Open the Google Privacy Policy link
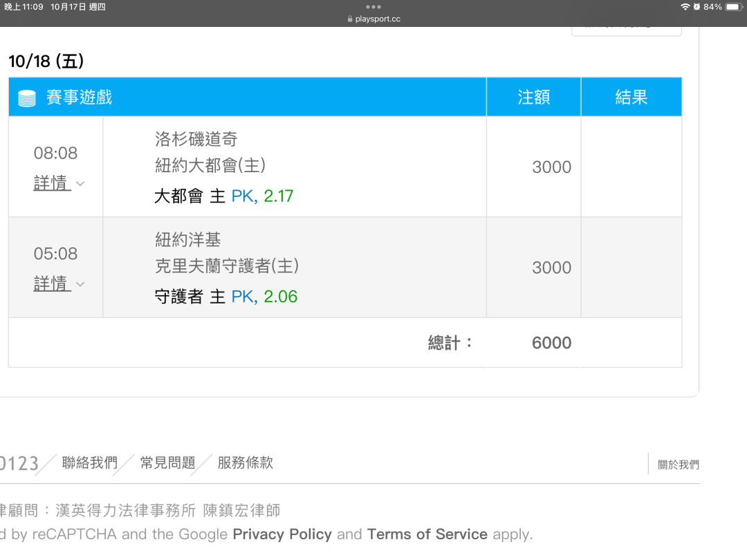Screen dimensions: 747x560 coord(282,534)
